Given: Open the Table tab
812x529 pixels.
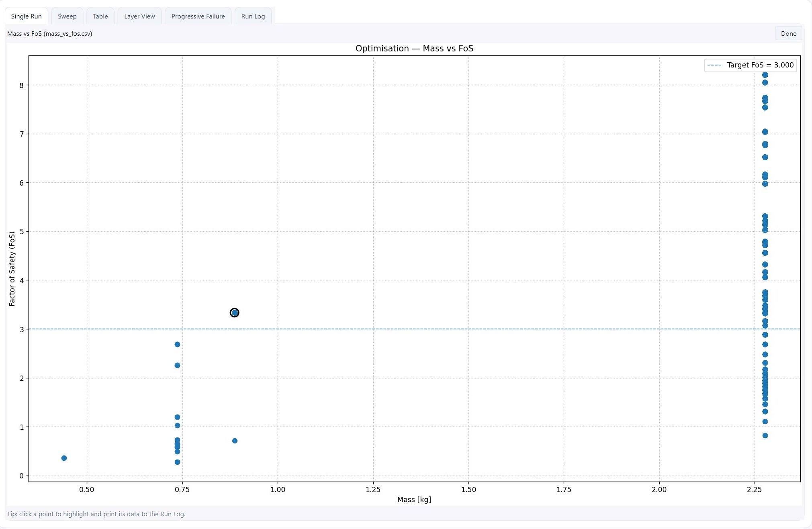Looking at the screenshot, I should tap(100, 16).
